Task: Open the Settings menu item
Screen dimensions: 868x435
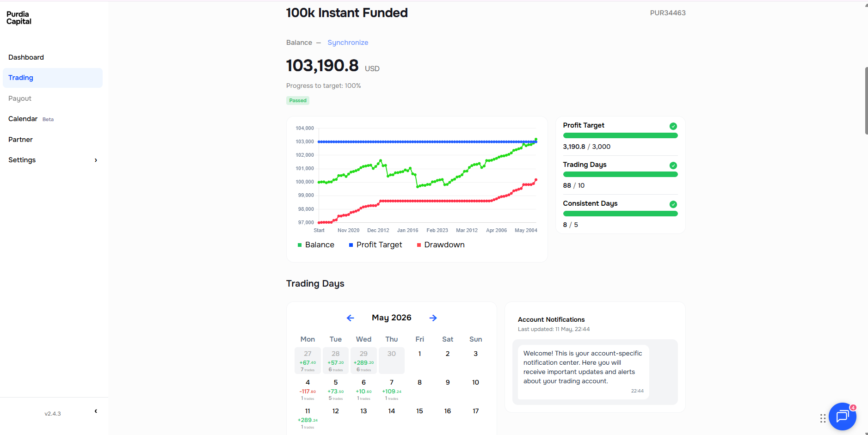Action: [x=53, y=160]
